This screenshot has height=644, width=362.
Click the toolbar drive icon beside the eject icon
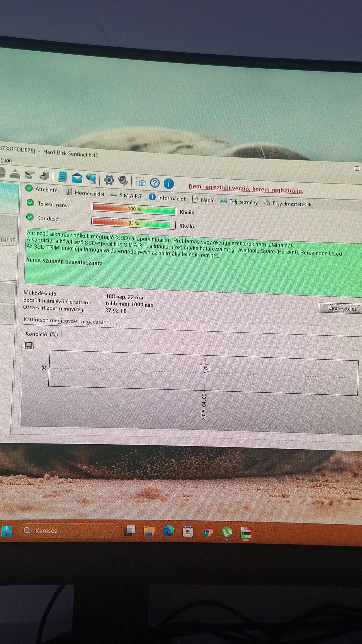pyautogui.click(x=30, y=175)
